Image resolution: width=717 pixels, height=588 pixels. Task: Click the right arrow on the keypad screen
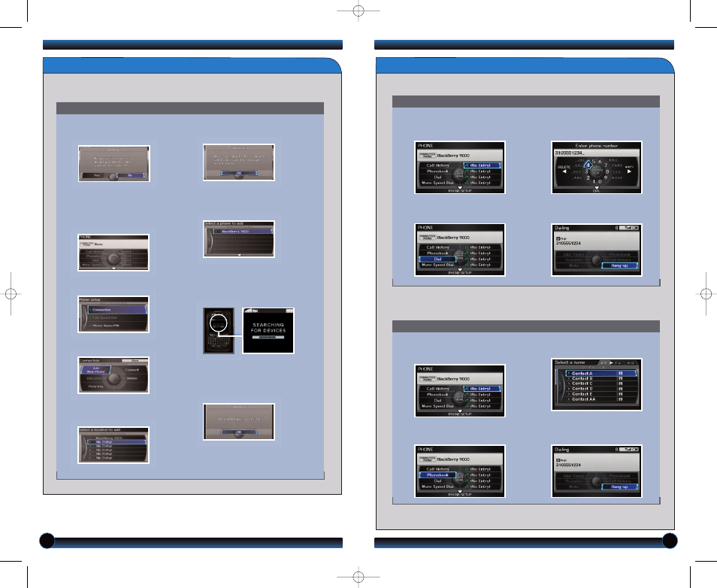tap(629, 171)
